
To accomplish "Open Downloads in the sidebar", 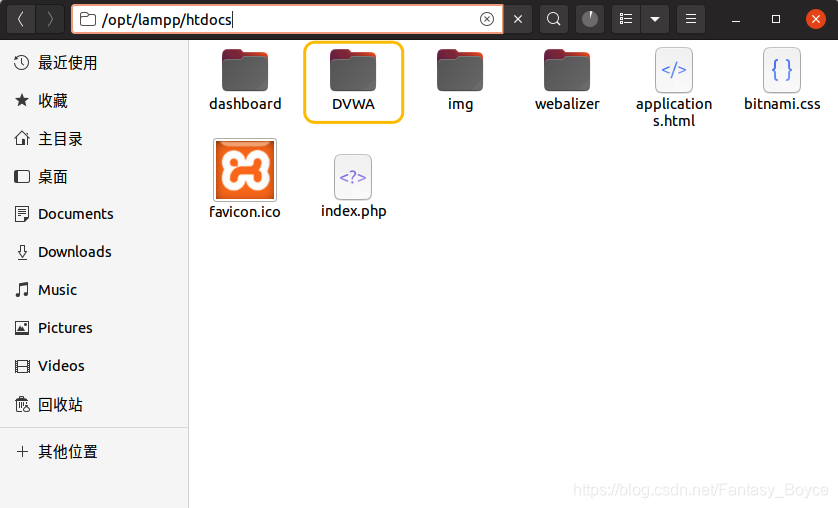I will coord(94,252).
